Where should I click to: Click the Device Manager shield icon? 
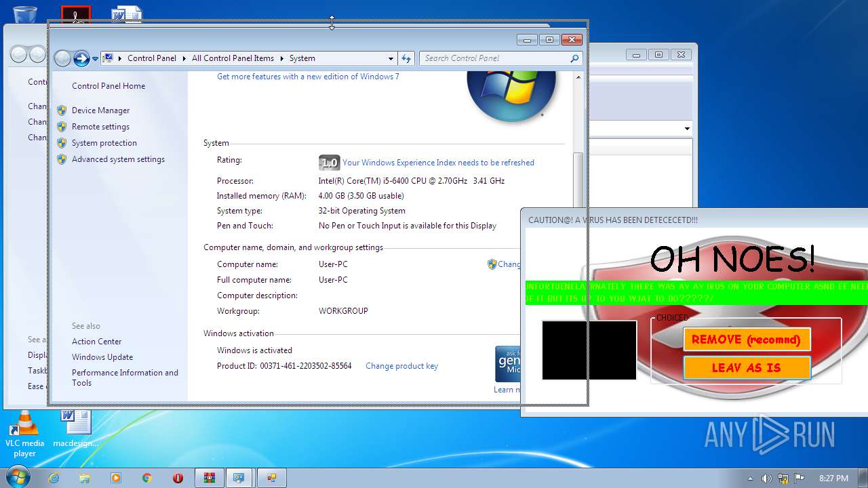[x=62, y=110]
